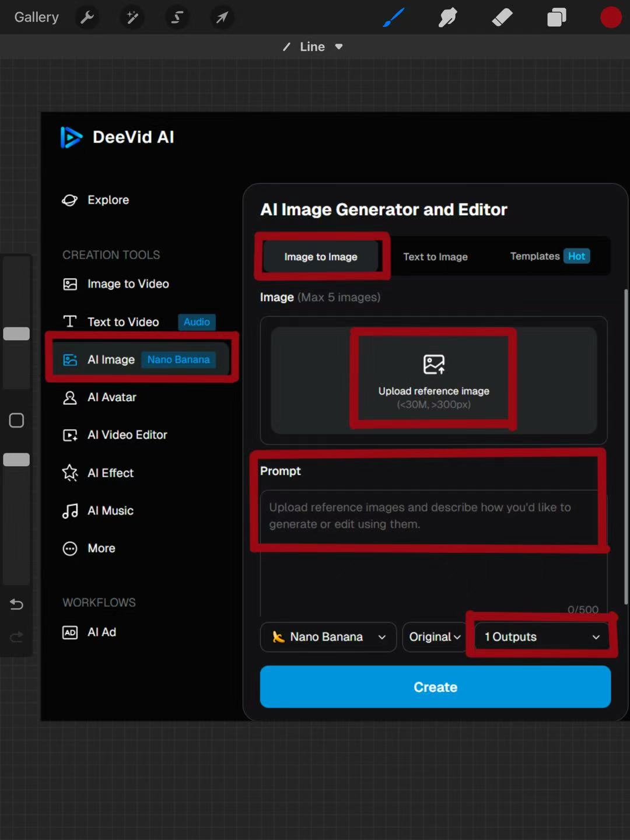This screenshot has height=840, width=630.
Task: Open the Adjustments magic wand icon
Action: click(x=132, y=17)
